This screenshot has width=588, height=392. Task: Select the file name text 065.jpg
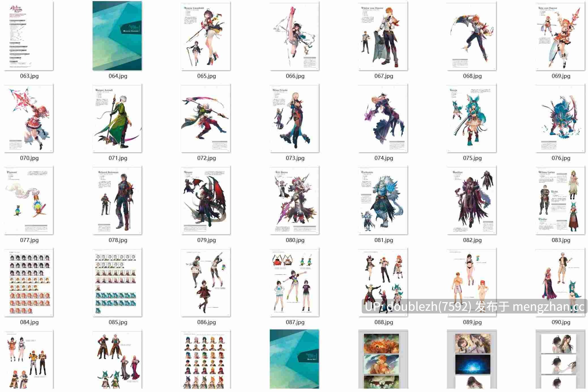(206, 76)
